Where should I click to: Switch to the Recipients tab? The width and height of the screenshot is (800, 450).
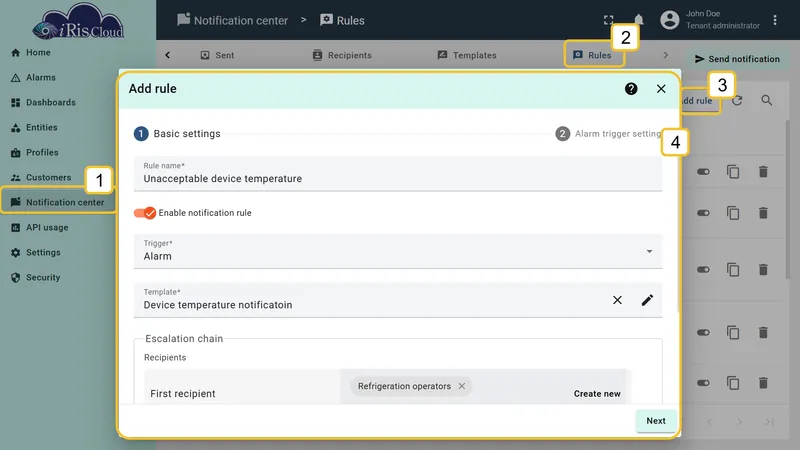pyautogui.click(x=342, y=55)
